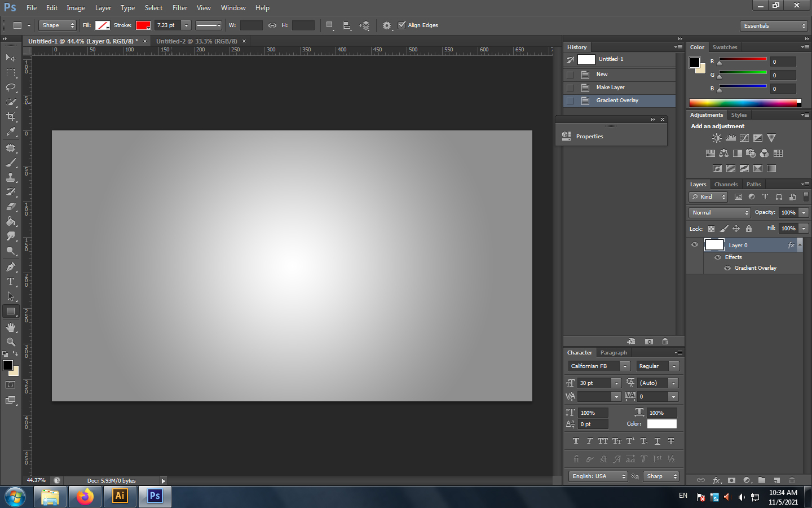Select the Eyedropper tool
The width and height of the screenshot is (812, 508).
pyautogui.click(x=11, y=132)
